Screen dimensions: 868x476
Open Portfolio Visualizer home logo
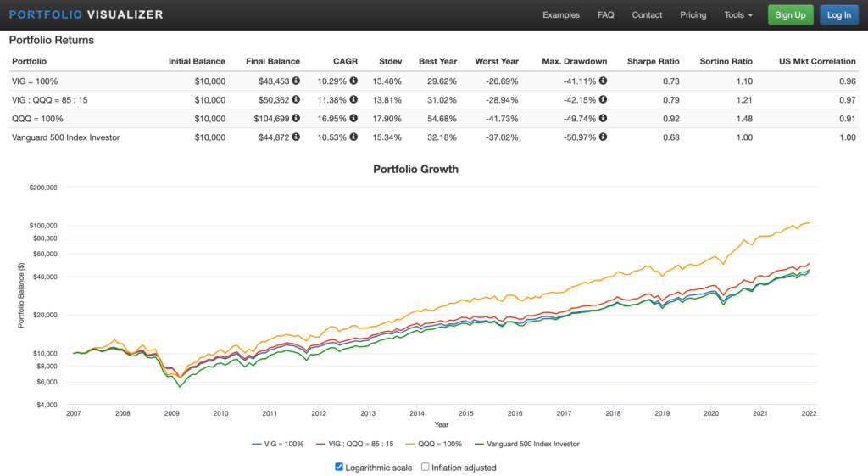[x=86, y=15]
